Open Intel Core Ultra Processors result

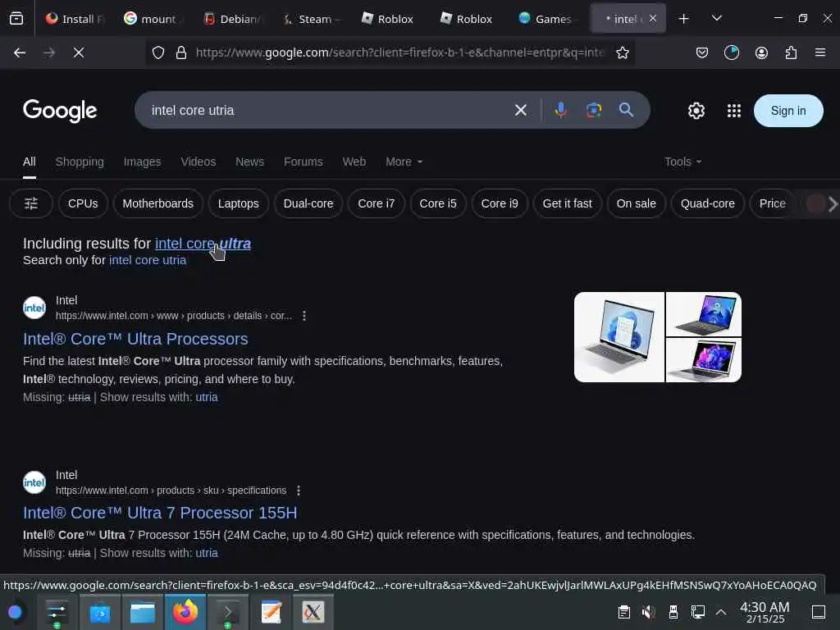coord(135,339)
